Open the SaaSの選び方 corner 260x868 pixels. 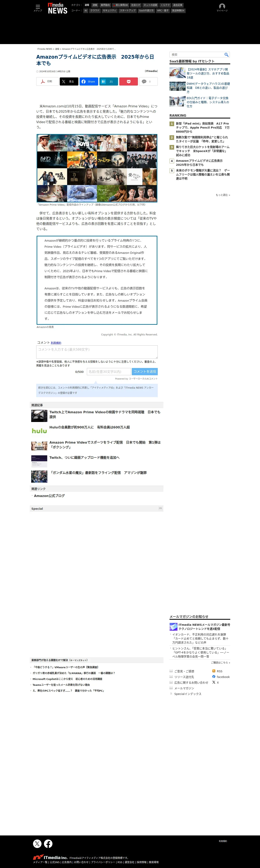pyautogui.click(x=146, y=11)
